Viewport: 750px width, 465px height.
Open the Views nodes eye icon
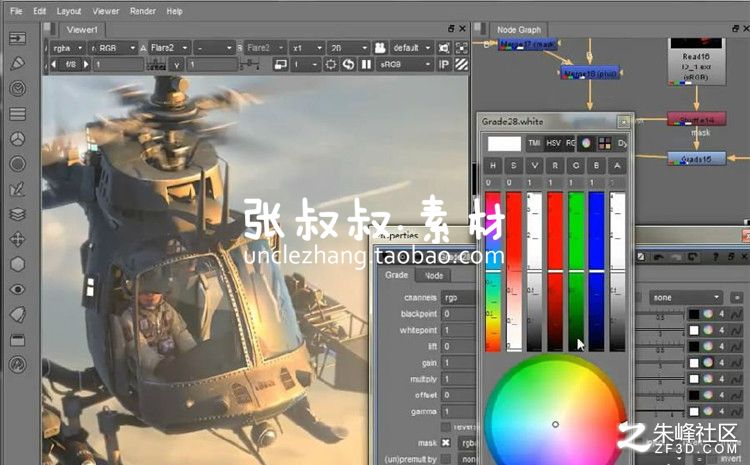coord(18,289)
